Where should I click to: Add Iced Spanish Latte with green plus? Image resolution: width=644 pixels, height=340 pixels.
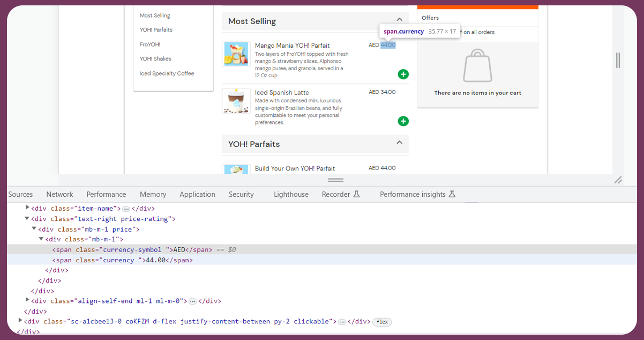click(403, 121)
